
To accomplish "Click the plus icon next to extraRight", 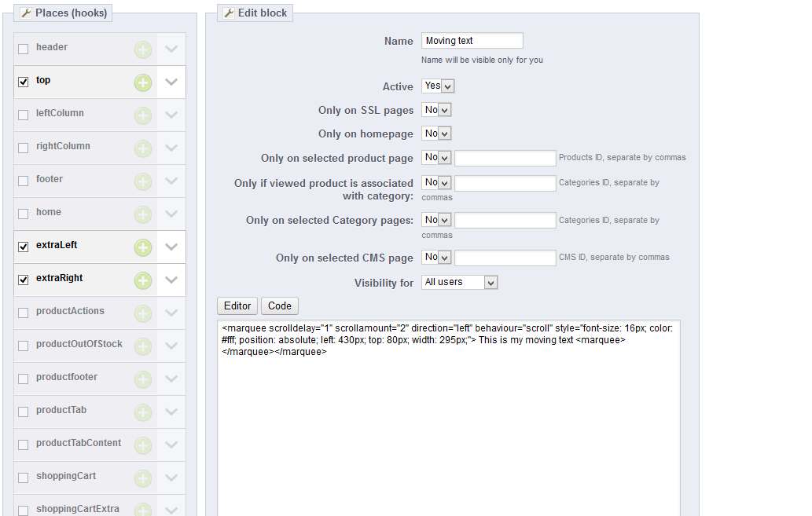I will [143, 280].
